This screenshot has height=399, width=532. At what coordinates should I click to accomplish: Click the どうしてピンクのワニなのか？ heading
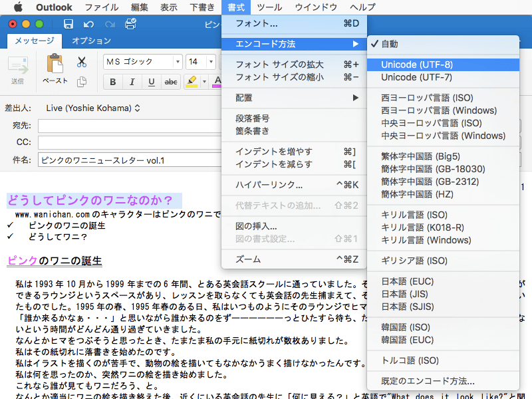coord(90,201)
